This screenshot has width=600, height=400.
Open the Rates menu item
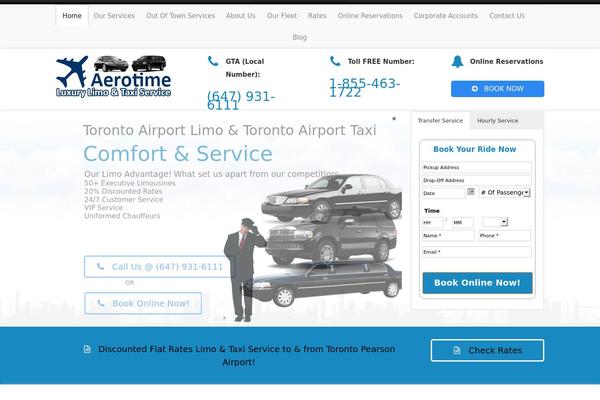317,16
